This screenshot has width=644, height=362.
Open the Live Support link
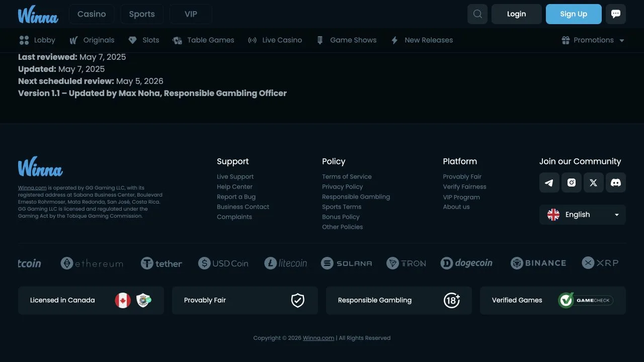[235, 176]
